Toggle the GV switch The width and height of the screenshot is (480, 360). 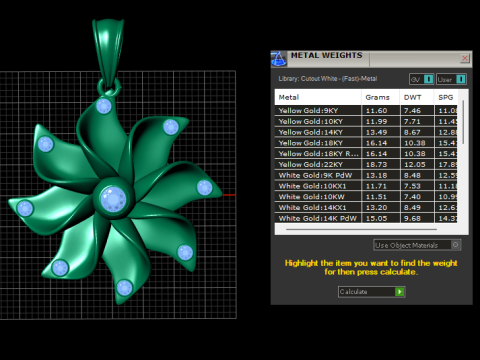422,79
